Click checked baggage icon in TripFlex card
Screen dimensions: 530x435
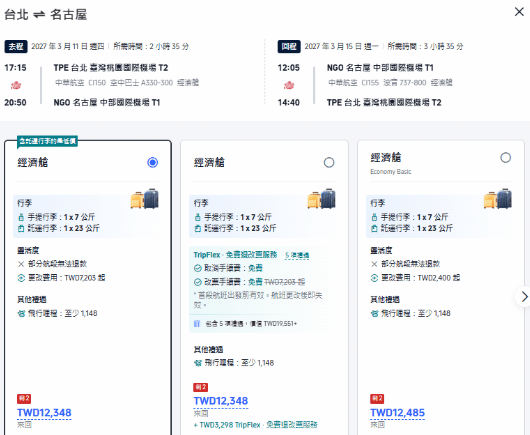point(198,228)
